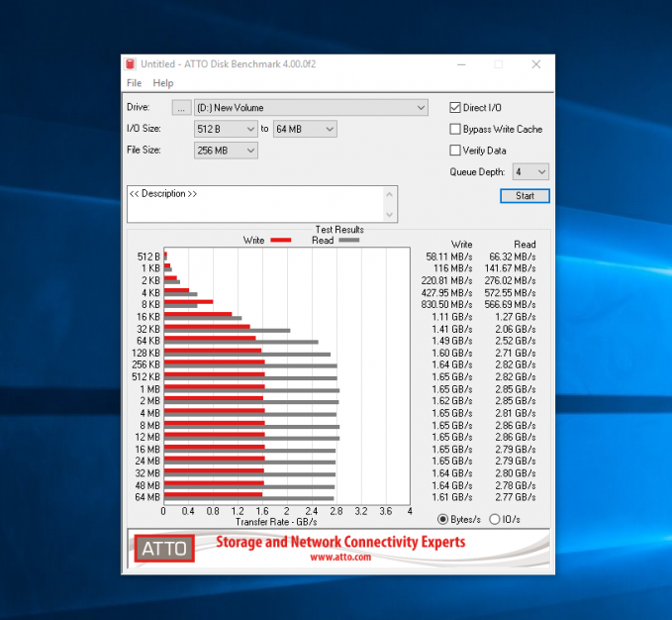The height and width of the screenshot is (620, 672).
Task: Click the 512 B row label in chart
Action: point(148,257)
